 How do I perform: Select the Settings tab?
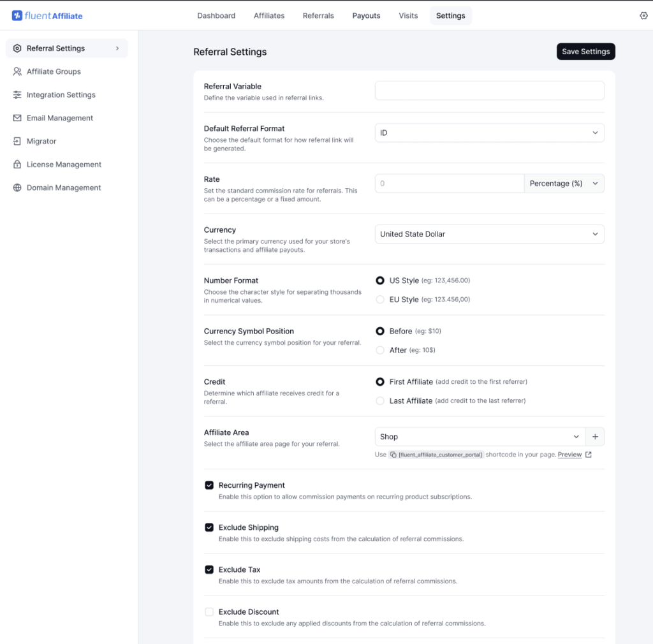pos(451,16)
